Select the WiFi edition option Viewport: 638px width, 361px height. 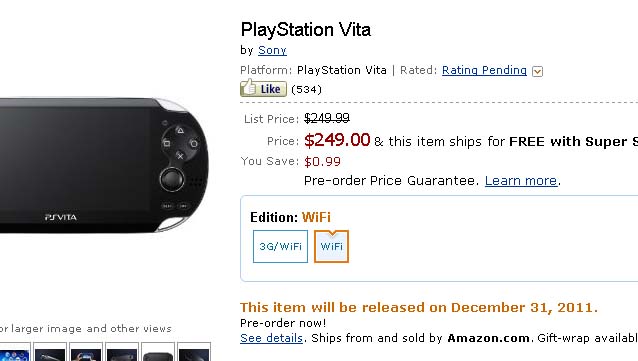point(331,246)
